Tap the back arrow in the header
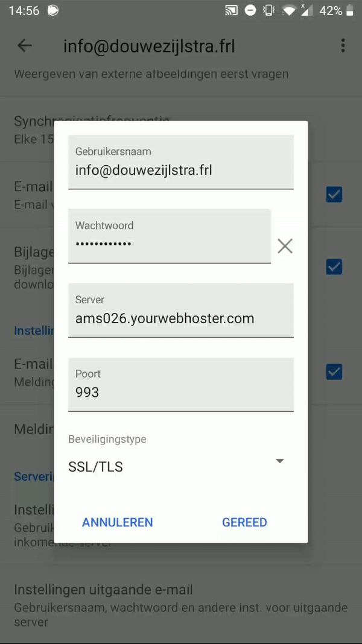The width and height of the screenshot is (362, 644). (25, 46)
